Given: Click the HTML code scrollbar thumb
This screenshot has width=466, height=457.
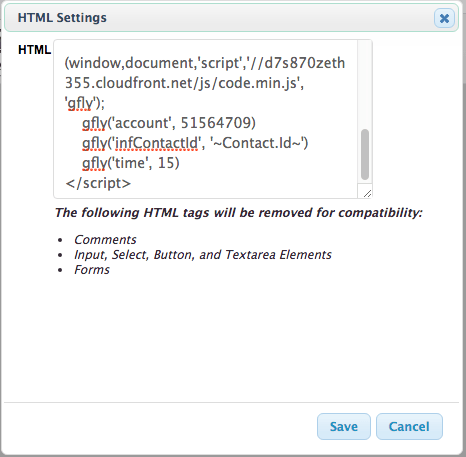Looking at the screenshot, I should coord(365,154).
